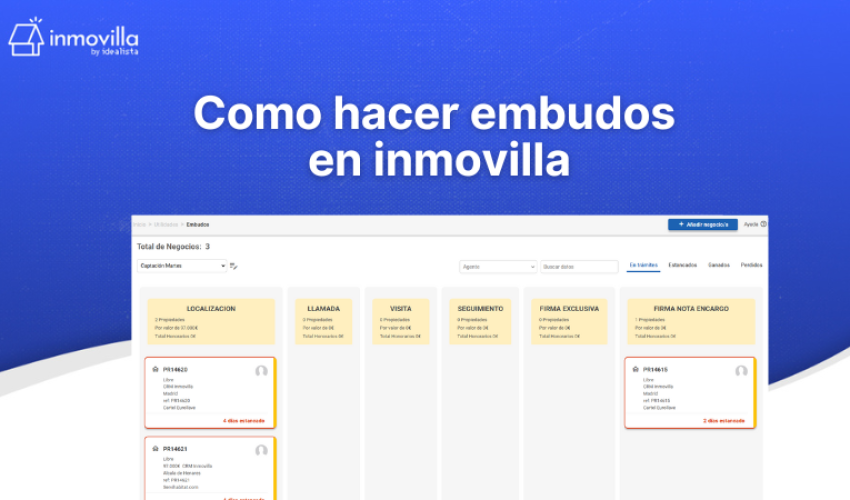Click the avatar on card PR14621

click(x=261, y=450)
